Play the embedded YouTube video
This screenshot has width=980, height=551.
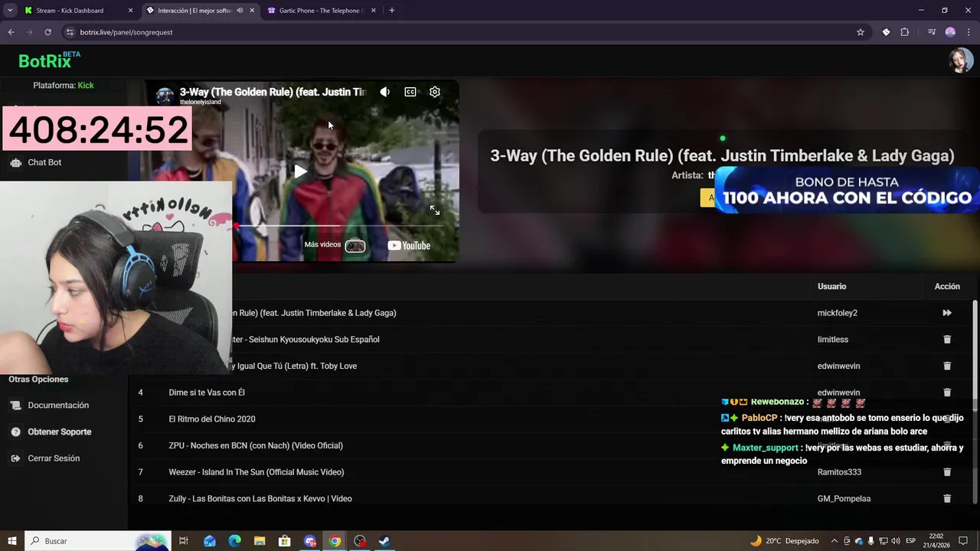(300, 171)
